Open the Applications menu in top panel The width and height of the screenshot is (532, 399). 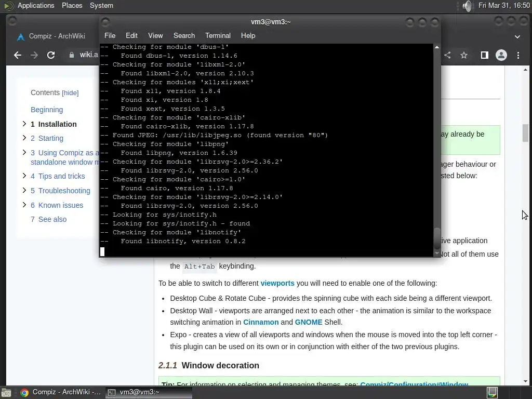(x=36, y=6)
